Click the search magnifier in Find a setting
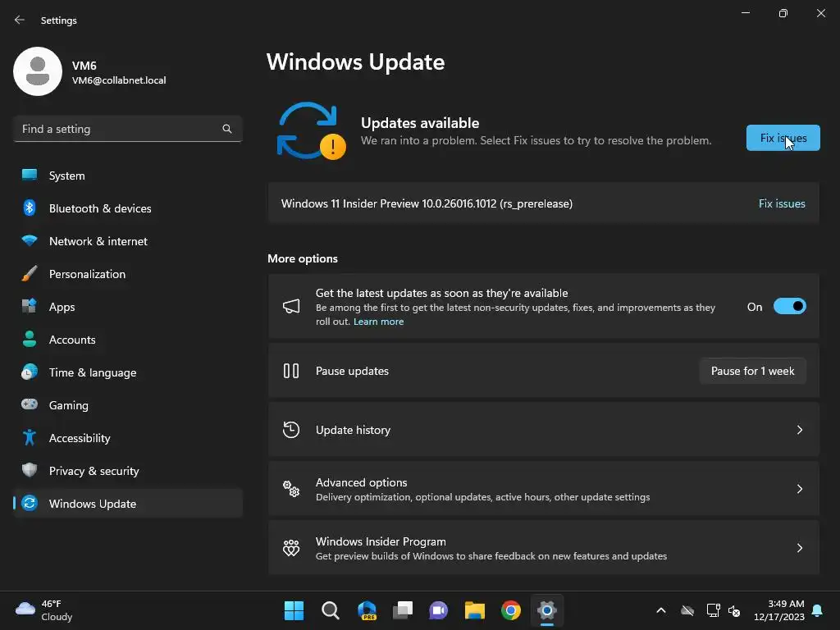The image size is (840, 630). (227, 129)
